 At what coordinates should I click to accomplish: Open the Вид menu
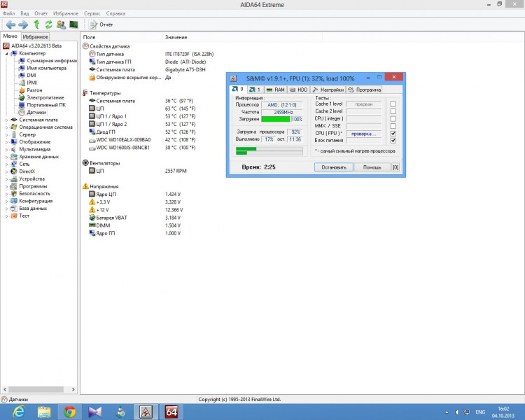(24, 13)
